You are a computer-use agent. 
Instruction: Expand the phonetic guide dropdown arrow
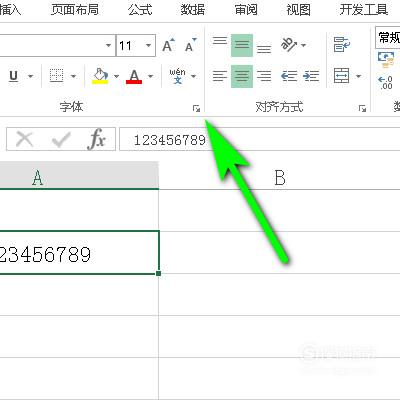pyautogui.click(x=194, y=76)
